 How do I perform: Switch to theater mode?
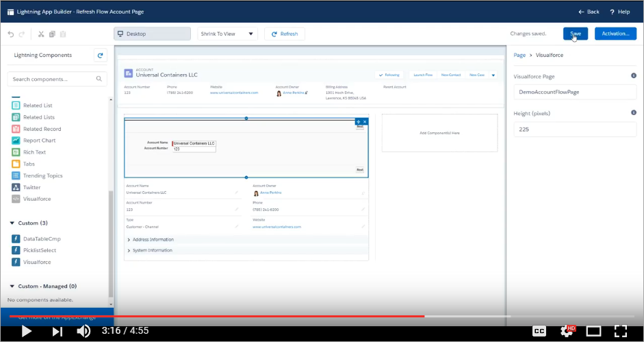593,331
